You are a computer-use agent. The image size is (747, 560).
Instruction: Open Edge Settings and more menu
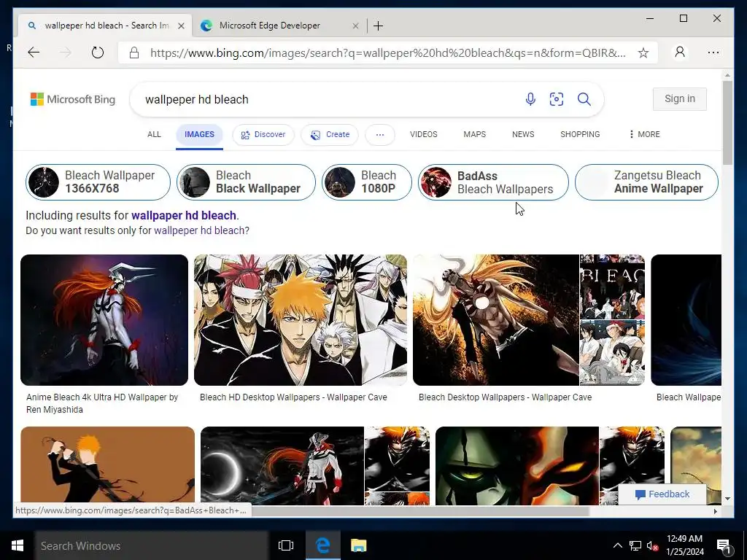713,52
